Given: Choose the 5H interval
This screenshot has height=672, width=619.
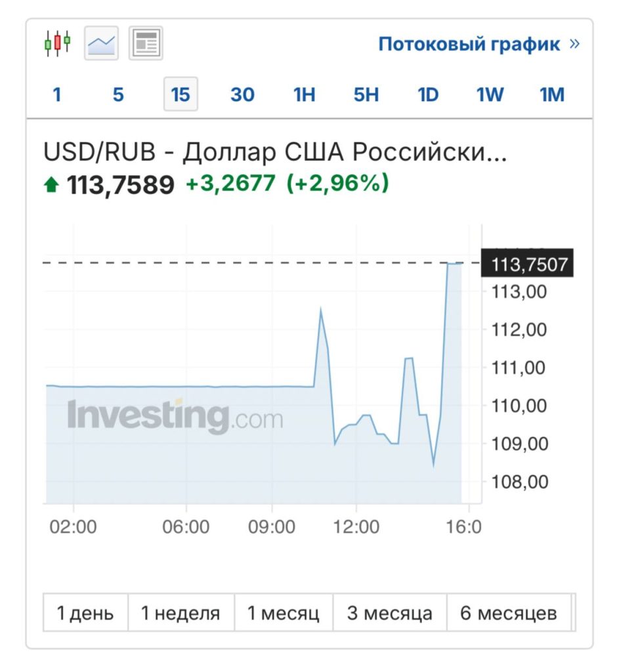Looking at the screenshot, I should (x=366, y=95).
